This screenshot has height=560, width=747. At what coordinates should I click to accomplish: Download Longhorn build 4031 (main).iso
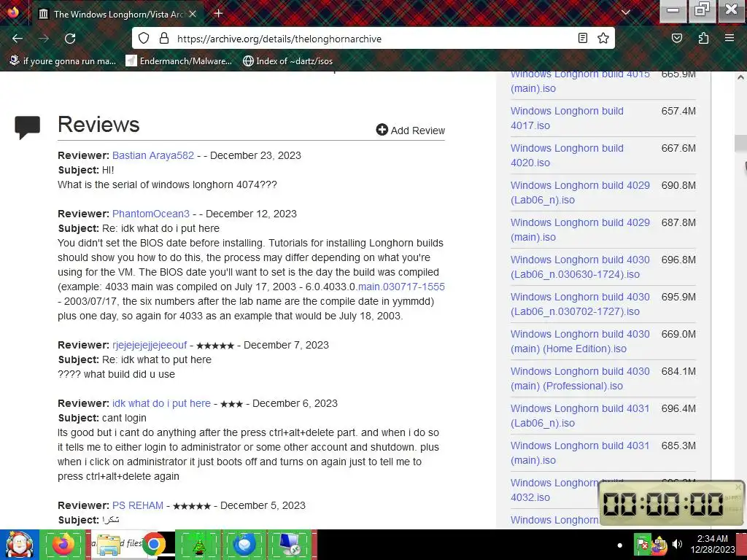point(580,452)
